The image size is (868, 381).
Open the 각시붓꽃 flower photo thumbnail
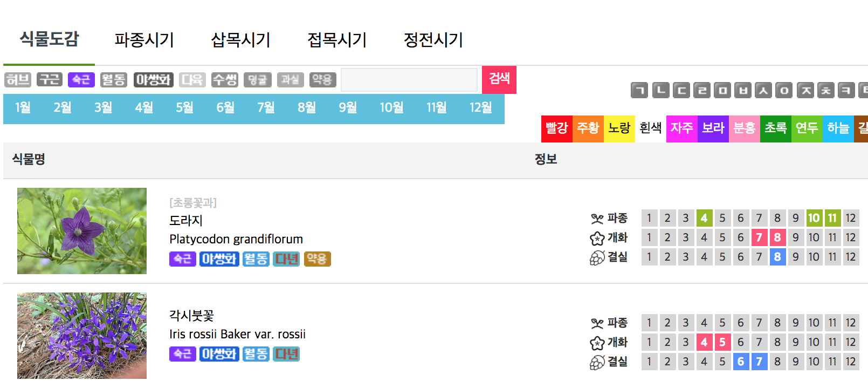[82, 336]
